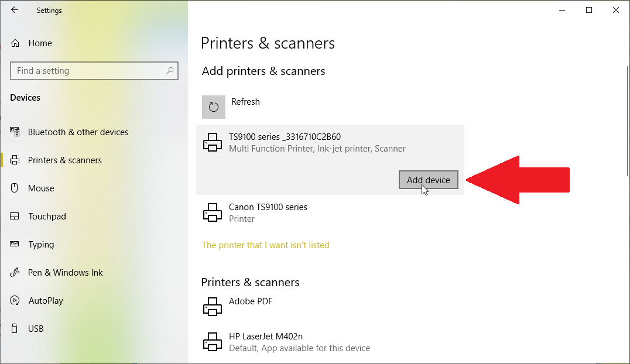Click the vertical scrollbar on the right
630x364 pixels.
[628, 121]
